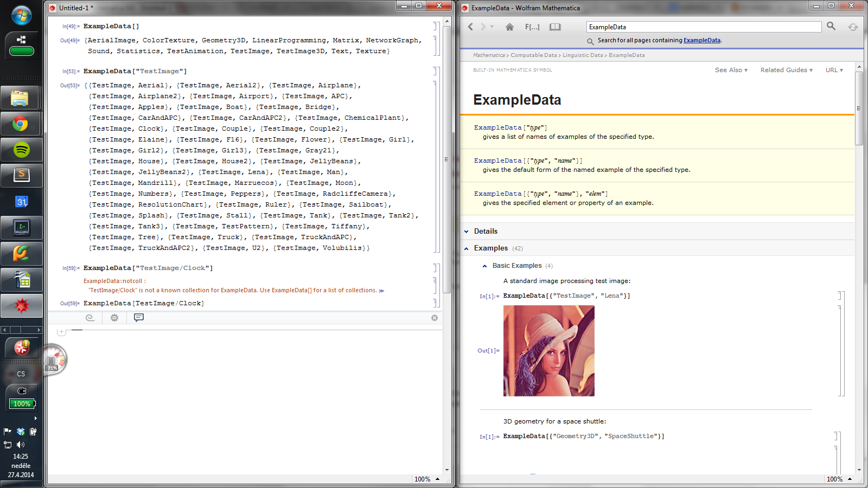Open Mathematica breadcrumb link
The image size is (868, 488).
(489, 55)
